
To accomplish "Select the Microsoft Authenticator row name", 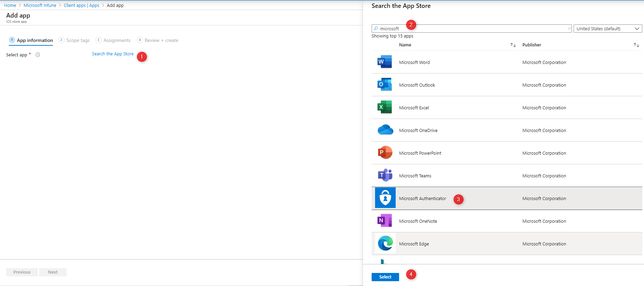I will click(422, 198).
